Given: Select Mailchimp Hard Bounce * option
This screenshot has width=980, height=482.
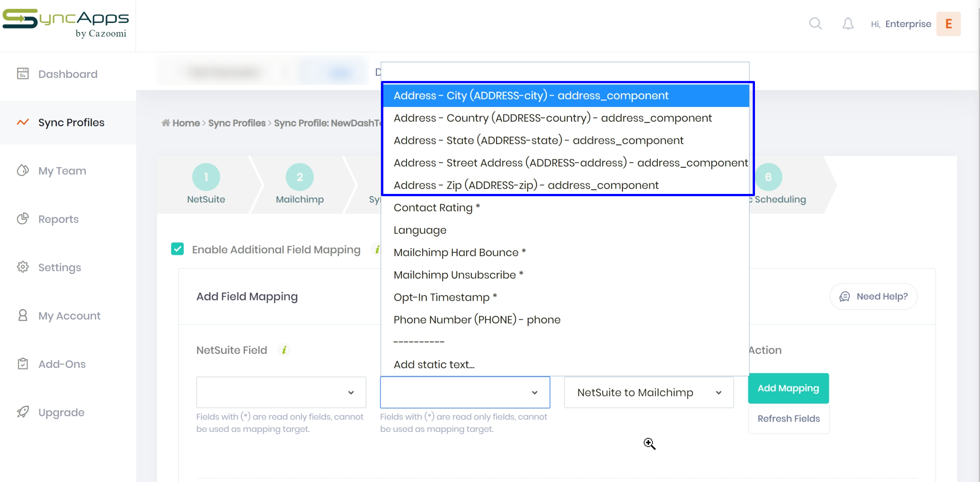Looking at the screenshot, I should pyautogui.click(x=565, y=252).
